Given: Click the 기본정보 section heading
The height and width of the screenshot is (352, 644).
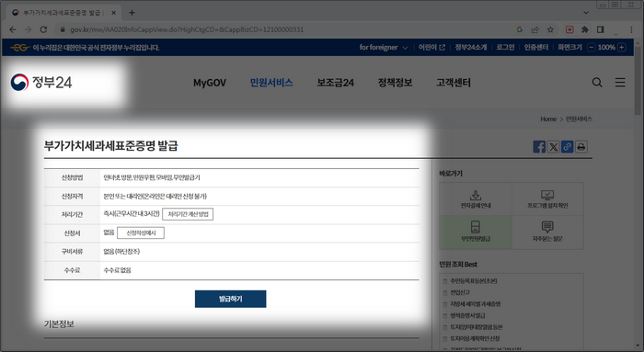Looking at the screenshot, I should point(59,324).
